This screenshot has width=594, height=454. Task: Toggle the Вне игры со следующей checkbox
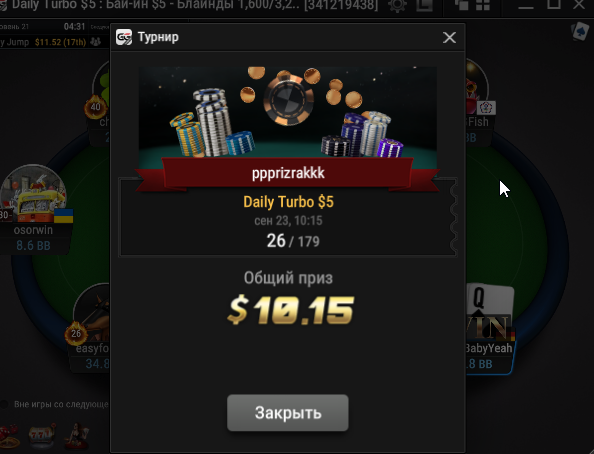click(4, 404)
